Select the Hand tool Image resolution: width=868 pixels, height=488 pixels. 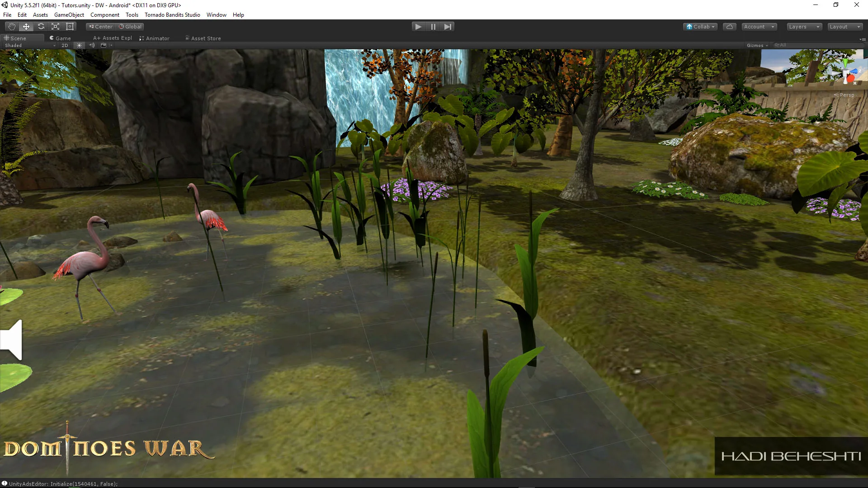click(12, 27)
